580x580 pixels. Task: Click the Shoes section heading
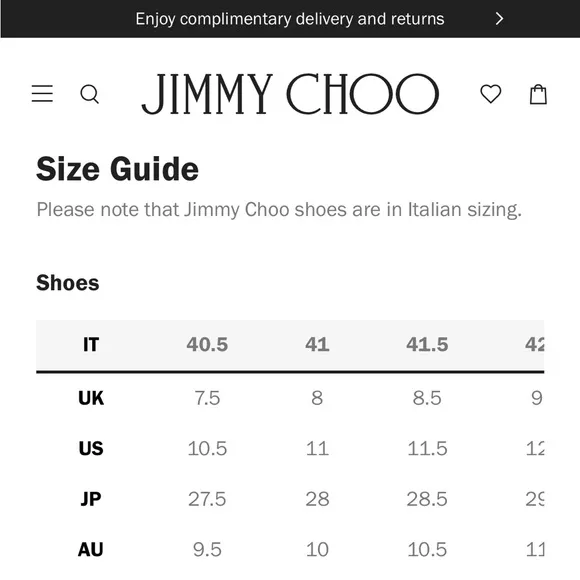point(68,283)
